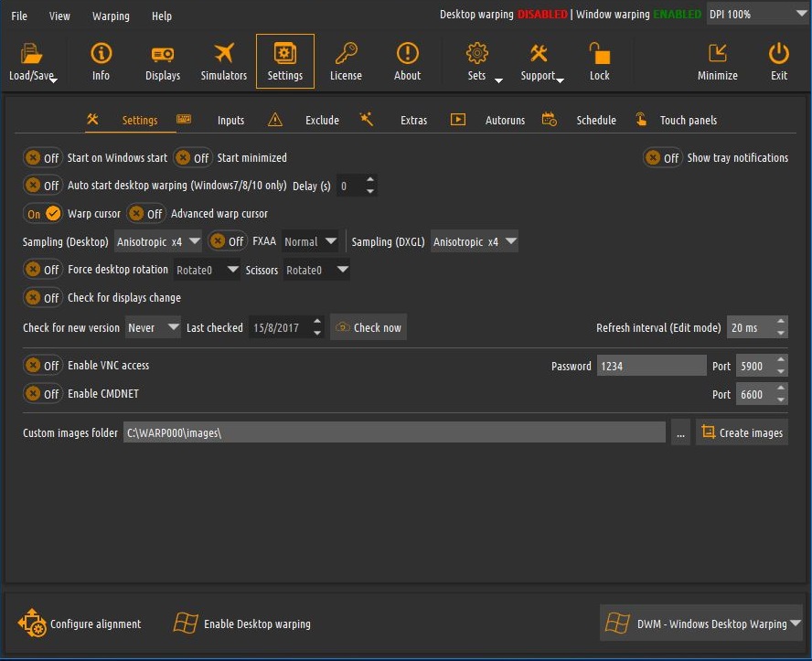
Task: Turn off the Warp cursor switch
Action: point(42,213)
